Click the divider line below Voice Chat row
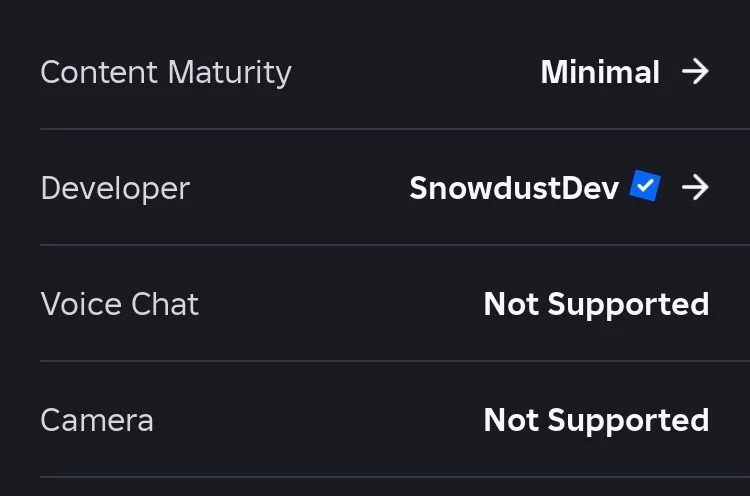Screen dimensions: 750x496 (x=395, y=361)
